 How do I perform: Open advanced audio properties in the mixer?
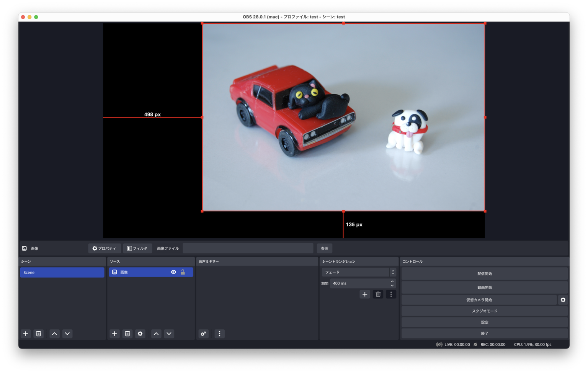click(x=203, y=334)
